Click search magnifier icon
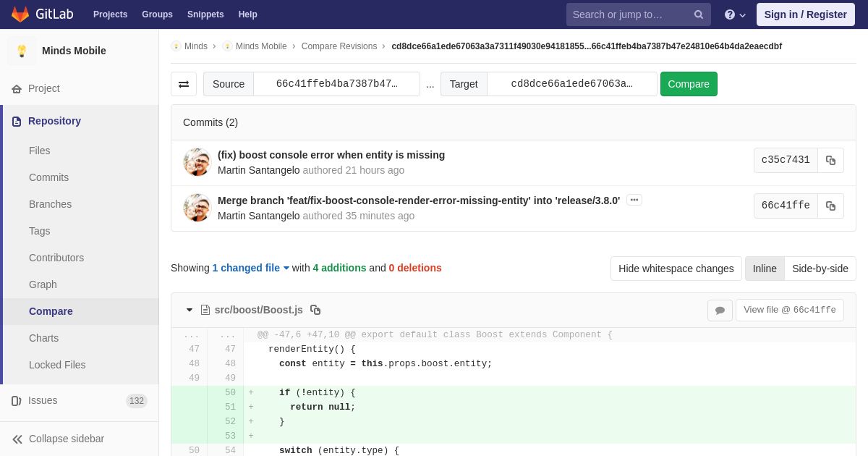The height and width of the screenshot is (456, 868). click(x=699, y=14)
